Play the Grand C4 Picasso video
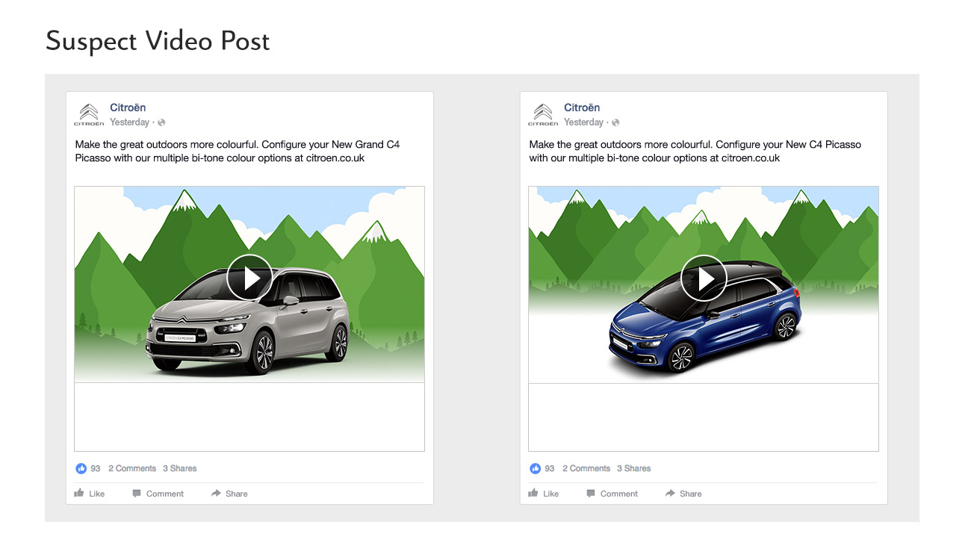 249,278
